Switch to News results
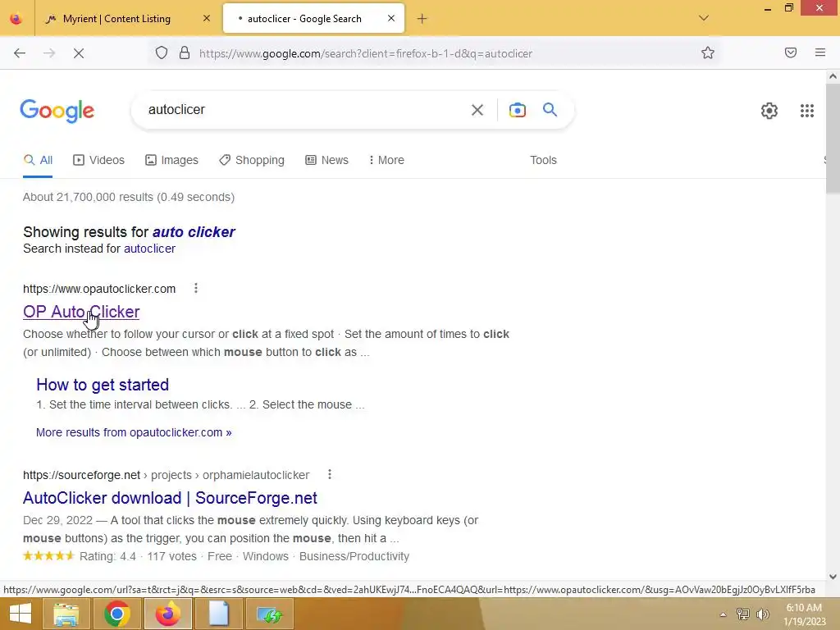This screenshot has height=630, width=840. click(x=326, y=160)
